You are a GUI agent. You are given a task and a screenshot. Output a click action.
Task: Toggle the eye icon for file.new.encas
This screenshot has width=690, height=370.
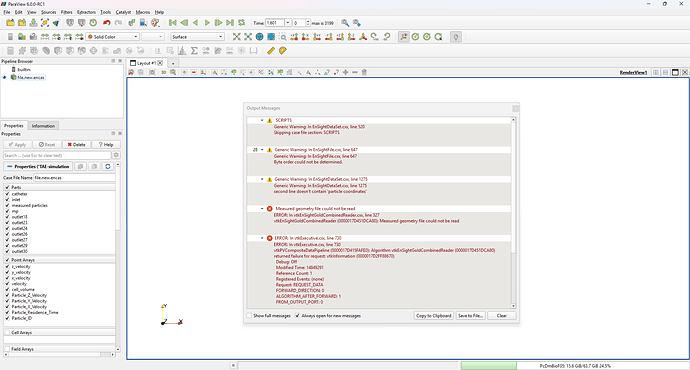tap(5, 77)
